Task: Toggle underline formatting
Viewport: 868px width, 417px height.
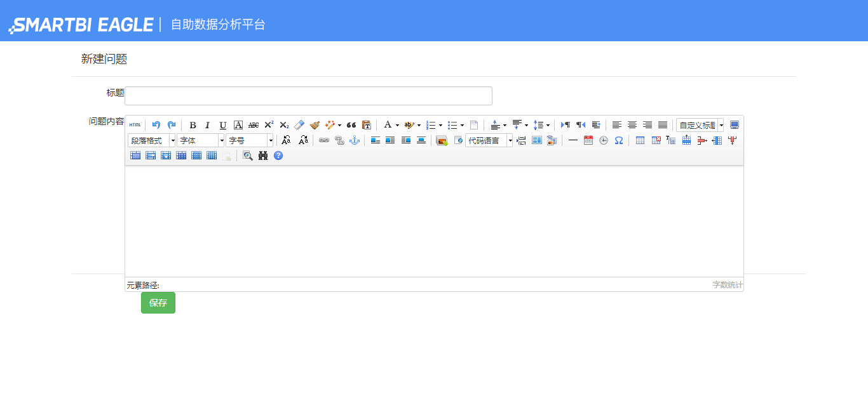Action: pyautogui.click(x=223, y=125)
